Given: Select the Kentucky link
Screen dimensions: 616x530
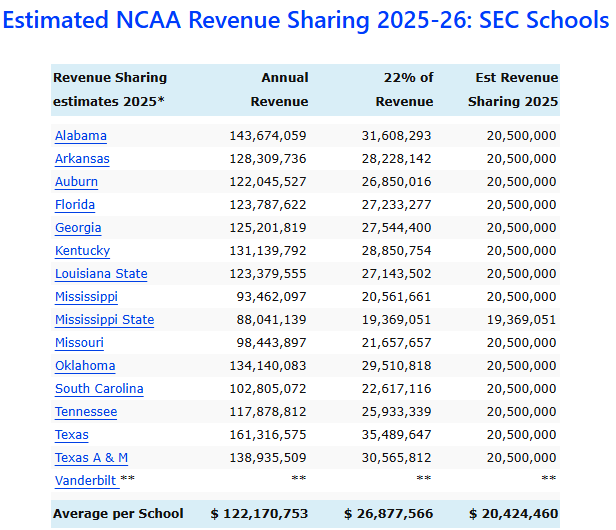Looking at the screenshot, I should click(82, 251).
